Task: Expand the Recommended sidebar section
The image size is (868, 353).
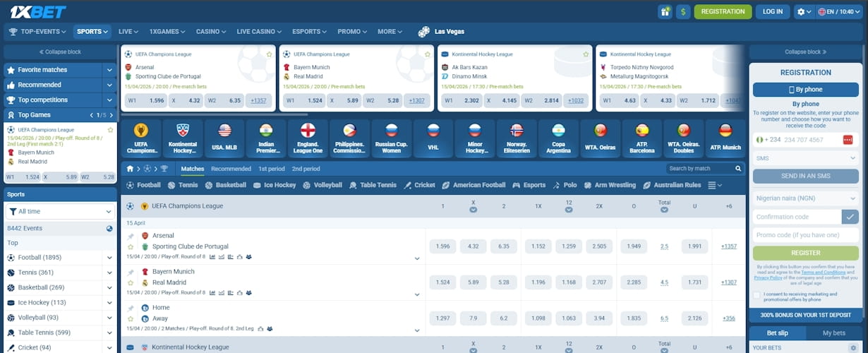Action: [109, 85]
